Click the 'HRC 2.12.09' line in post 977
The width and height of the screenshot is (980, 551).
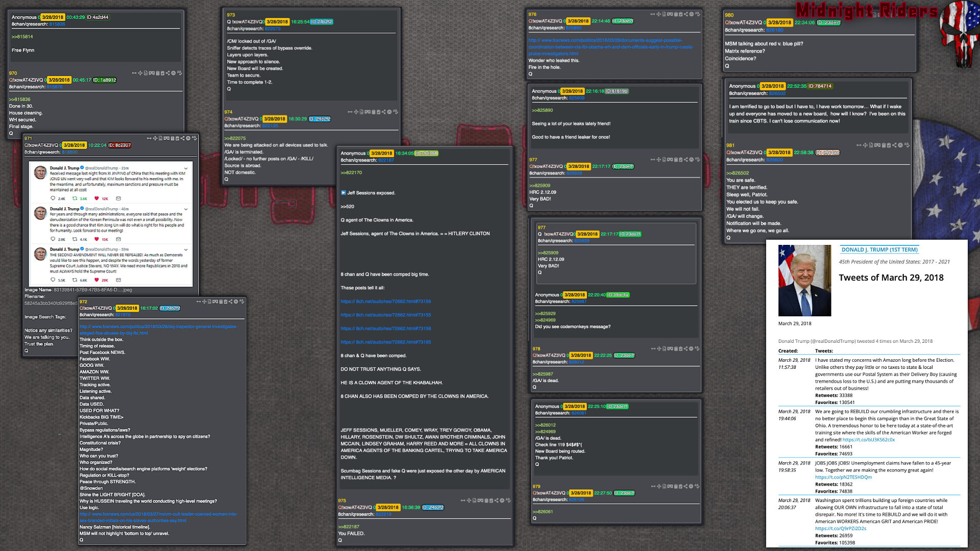(543, 192)
